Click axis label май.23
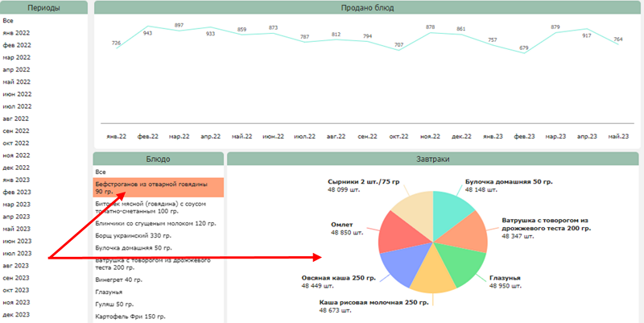The height and width of the screenshot is (323, 644). pos(618,136)
